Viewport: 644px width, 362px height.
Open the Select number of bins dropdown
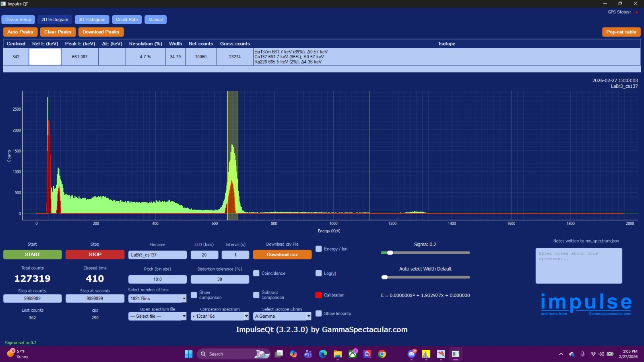[x=157, y=298]
